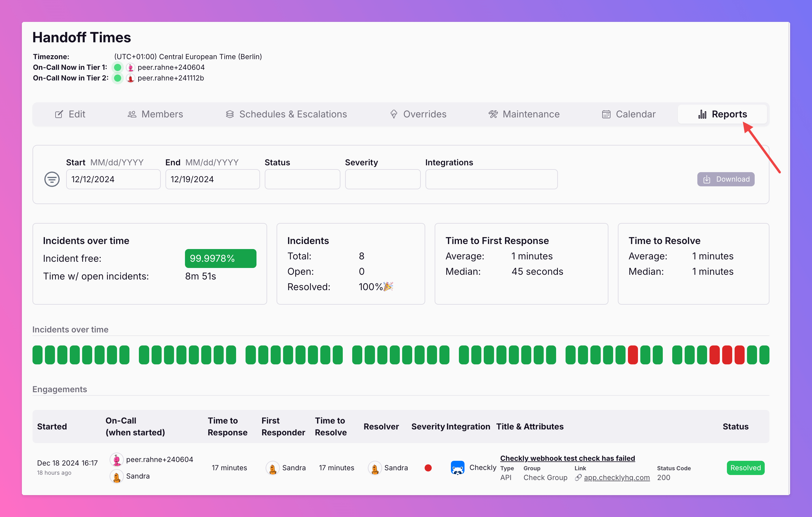Open the Severity filter dropdown
This screenshot has height=517, width=812.
pyautogui.click(x=382, y=179)
